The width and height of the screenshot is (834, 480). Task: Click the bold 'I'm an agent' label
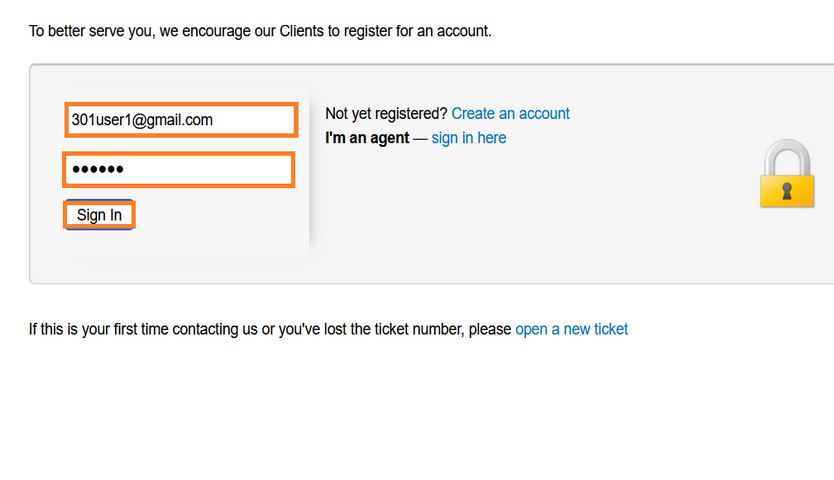pyautogui.click(x=367, y=138)
